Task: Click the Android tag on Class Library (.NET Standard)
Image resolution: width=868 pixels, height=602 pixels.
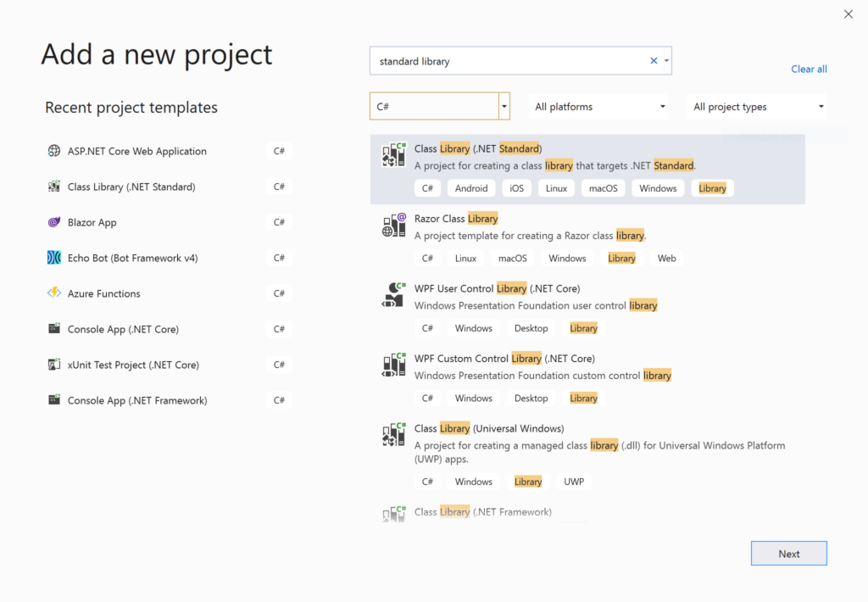Action: pos(471,188)
